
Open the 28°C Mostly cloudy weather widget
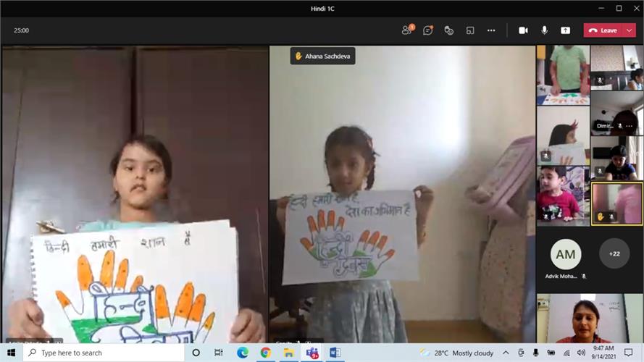456,353
